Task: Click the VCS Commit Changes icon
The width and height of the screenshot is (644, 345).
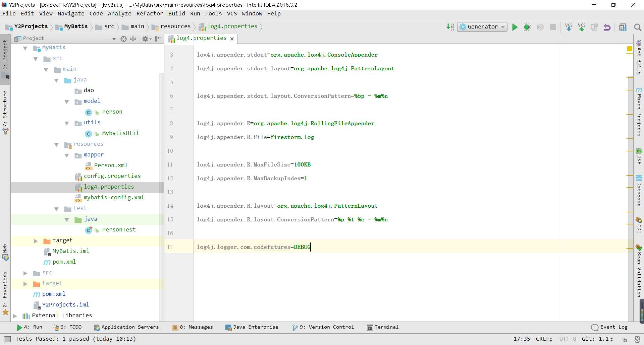Action: (x=582, y=27)
